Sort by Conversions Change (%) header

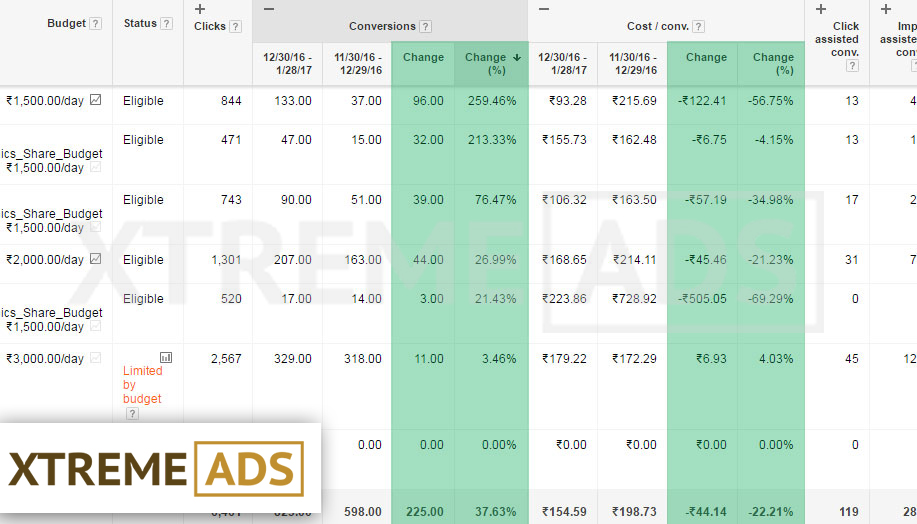pos(485,64)
